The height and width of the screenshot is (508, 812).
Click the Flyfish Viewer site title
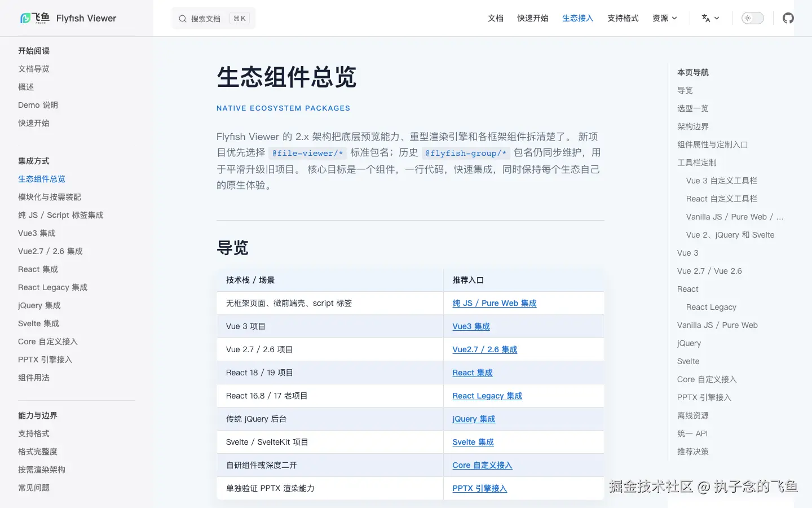coord(86,18)
